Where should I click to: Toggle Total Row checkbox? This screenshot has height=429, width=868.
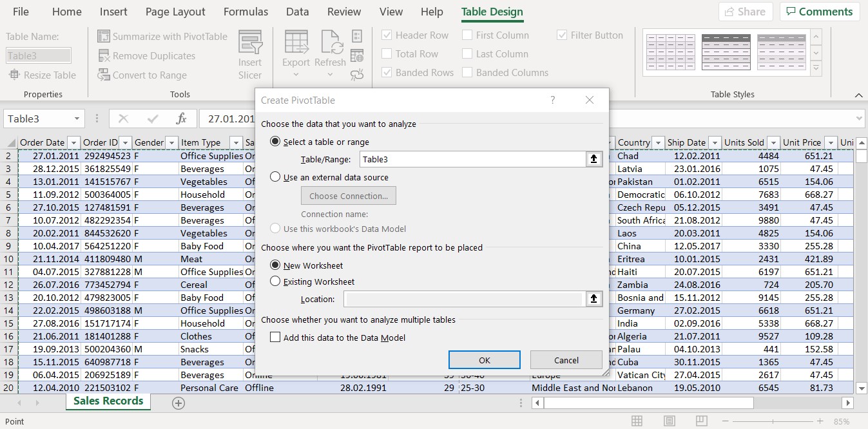coord(387,53)
